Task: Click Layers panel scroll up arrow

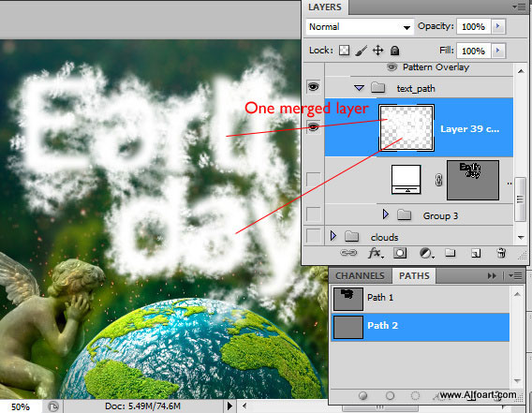Action: click(x=521, y=71)
